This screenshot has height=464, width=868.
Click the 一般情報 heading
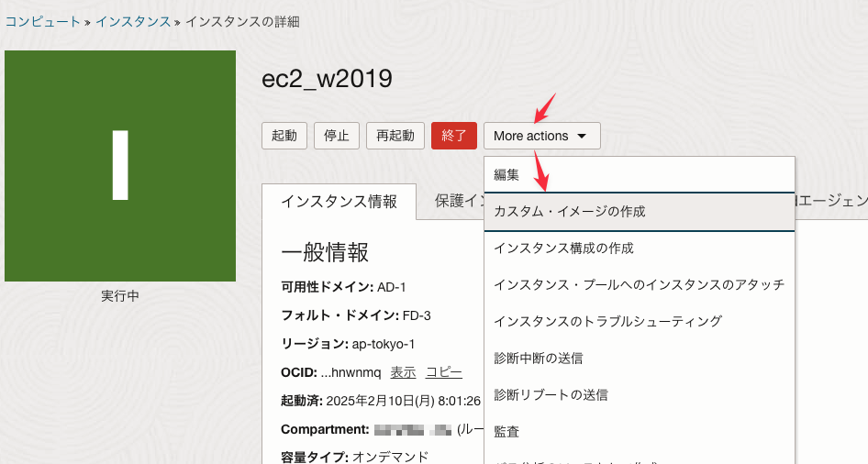pos(325,252)
